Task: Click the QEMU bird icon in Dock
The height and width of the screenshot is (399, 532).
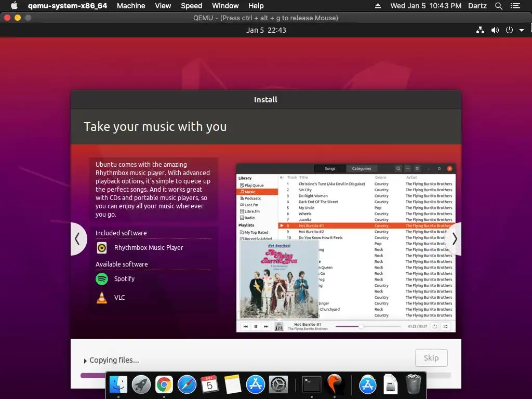Action: tap(335, 384)
